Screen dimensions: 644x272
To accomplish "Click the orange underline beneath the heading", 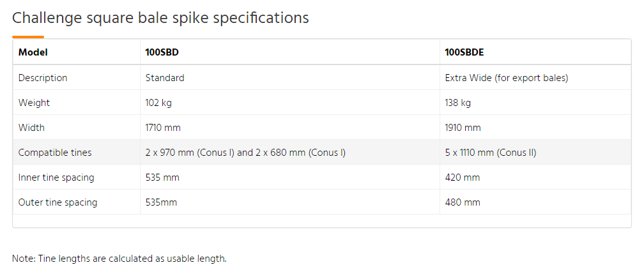I will 28,37.
